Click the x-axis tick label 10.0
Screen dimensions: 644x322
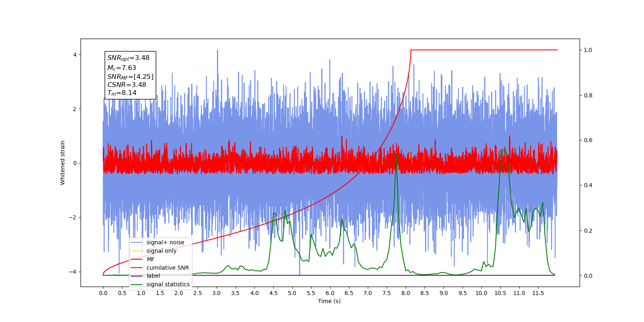pyautogui.click(x=481, y=293)
